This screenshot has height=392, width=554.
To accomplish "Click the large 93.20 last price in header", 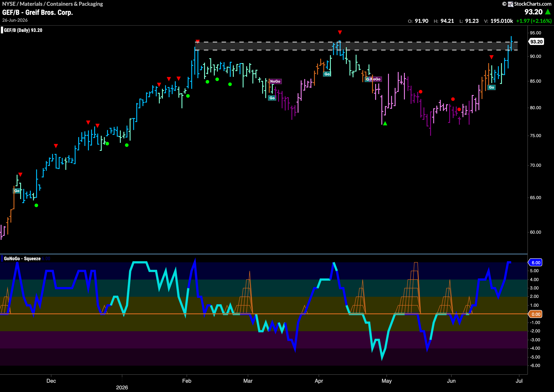I will coord(533,12).
